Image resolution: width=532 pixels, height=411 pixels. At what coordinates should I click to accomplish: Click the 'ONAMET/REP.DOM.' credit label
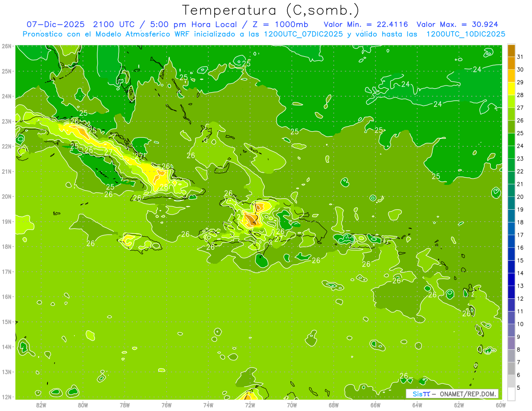click(468, 394)
